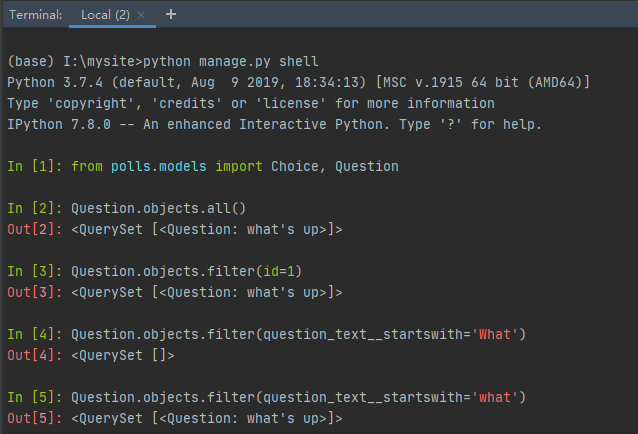Click the In [4] prompt marker

[x=35, y=334]
